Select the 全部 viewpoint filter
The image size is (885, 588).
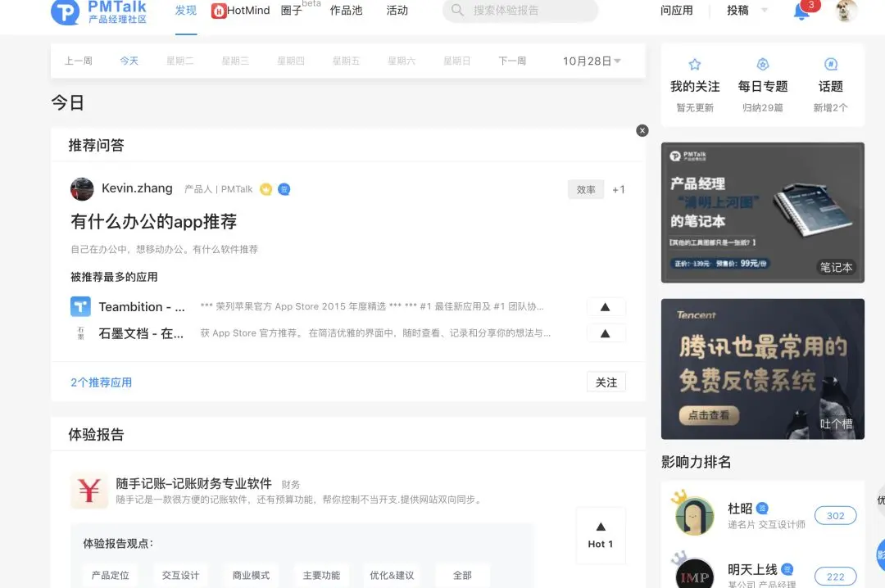pyautogui.click(x=462, y=575)
